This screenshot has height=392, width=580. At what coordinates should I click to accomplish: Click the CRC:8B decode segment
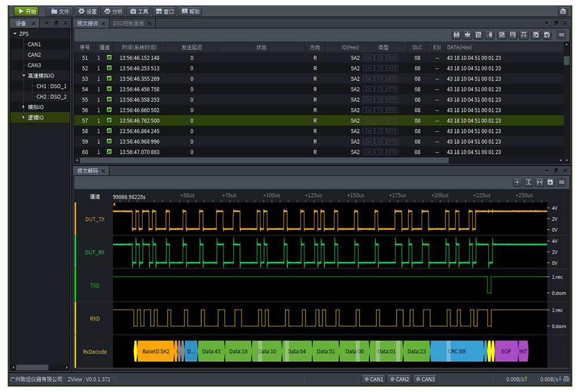[457, 351]
